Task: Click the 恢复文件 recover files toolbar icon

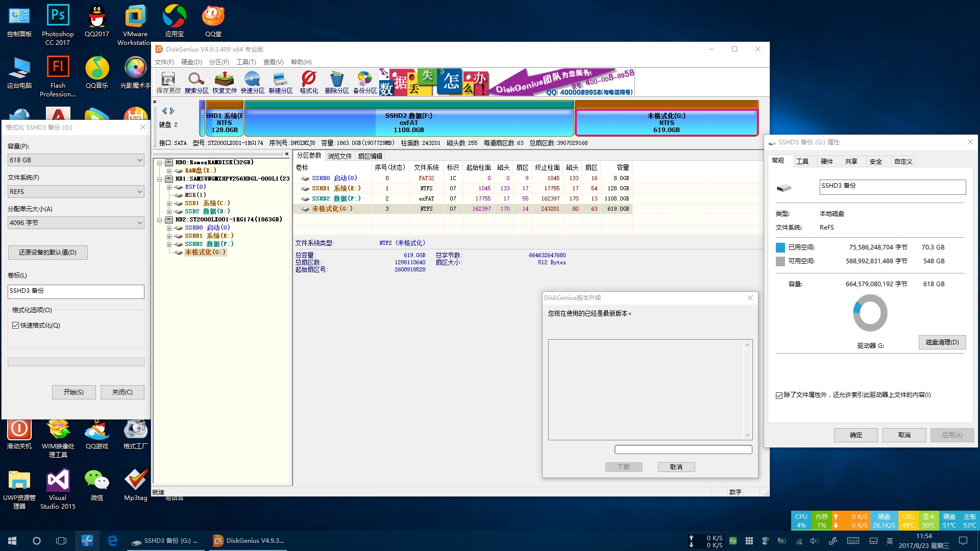Action: (225, 82)
